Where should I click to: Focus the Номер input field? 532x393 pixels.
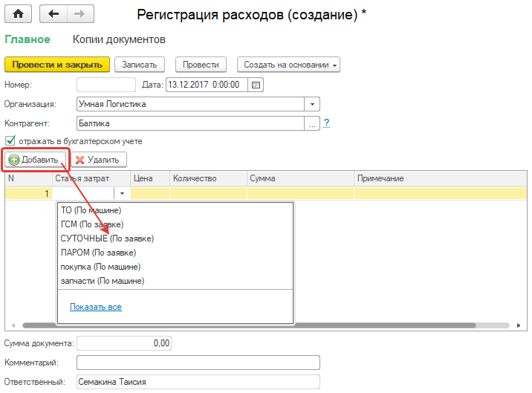106,85
